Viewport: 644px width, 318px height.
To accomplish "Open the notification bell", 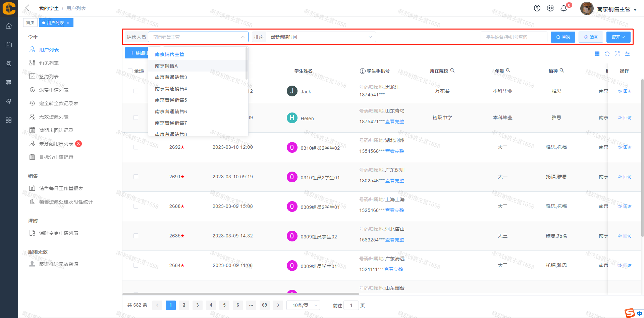I will (564, 8).
